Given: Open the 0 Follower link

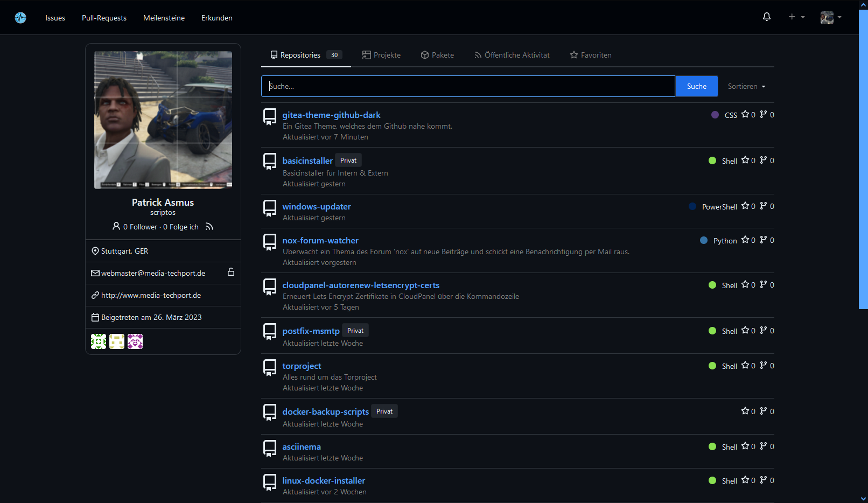Looking at the screenshot, I should pos(140,227).
